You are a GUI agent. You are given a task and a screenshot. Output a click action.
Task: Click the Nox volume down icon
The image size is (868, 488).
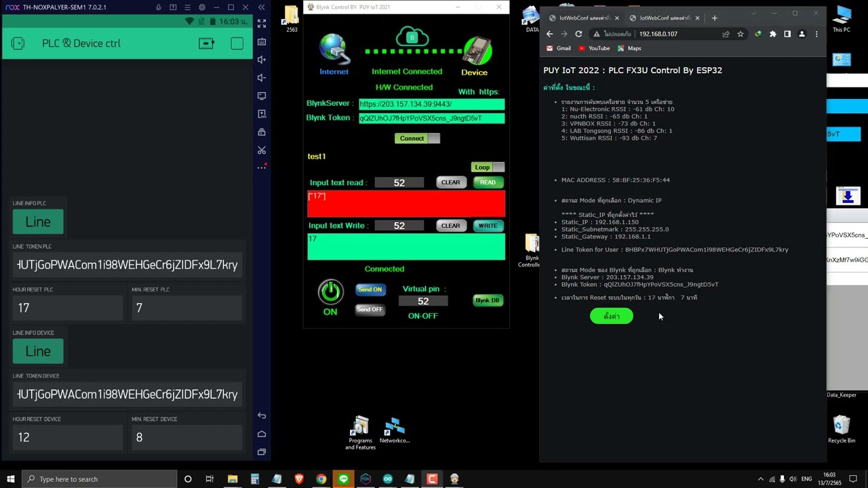pyautogui.click(x=262, y=78)
